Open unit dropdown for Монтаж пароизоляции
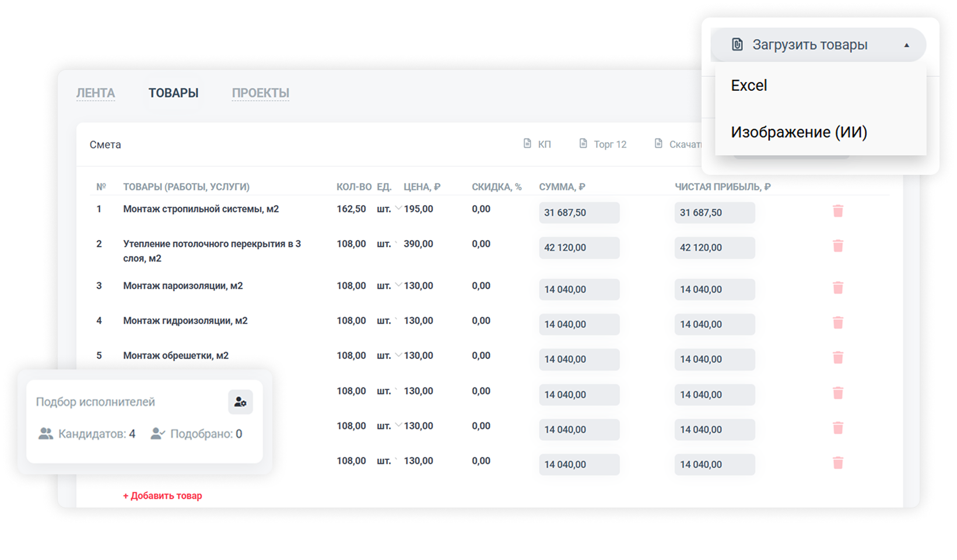Image resolution: width=957 pixels, height=560 pixels. 398,285
